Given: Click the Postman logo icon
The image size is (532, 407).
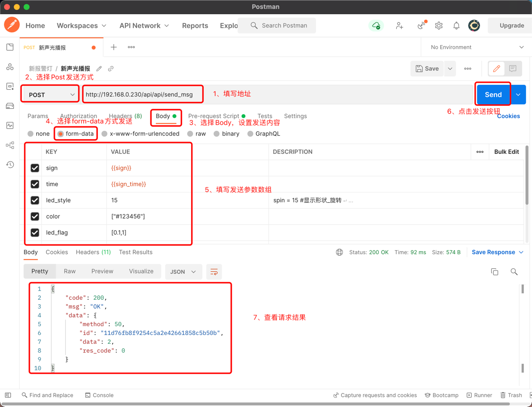Looking at the screenshot, I should pos(12,25).
